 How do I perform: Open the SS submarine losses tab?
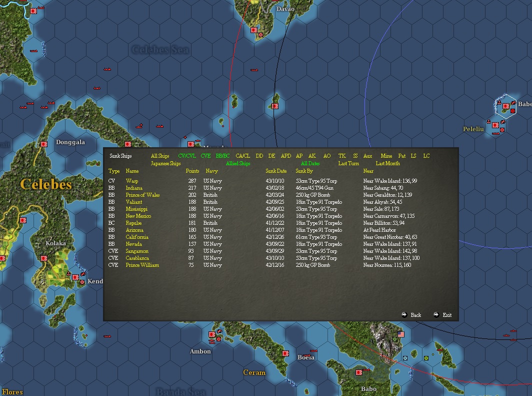356,156
